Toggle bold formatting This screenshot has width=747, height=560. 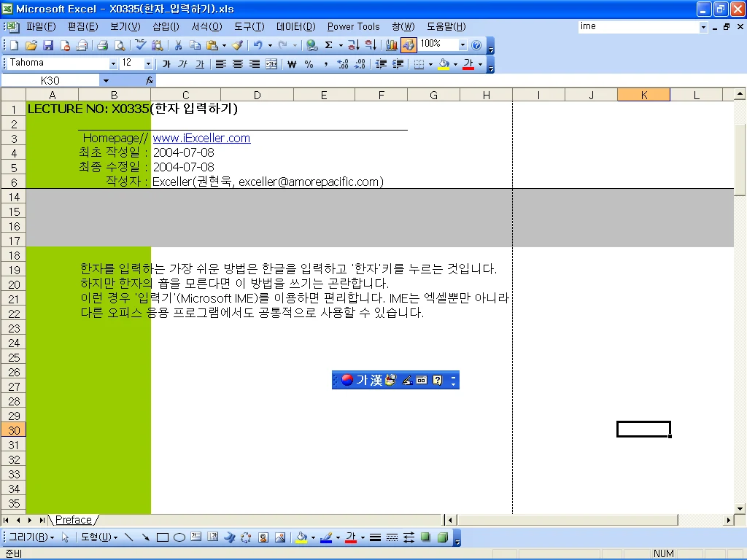[x=166, y=64]
